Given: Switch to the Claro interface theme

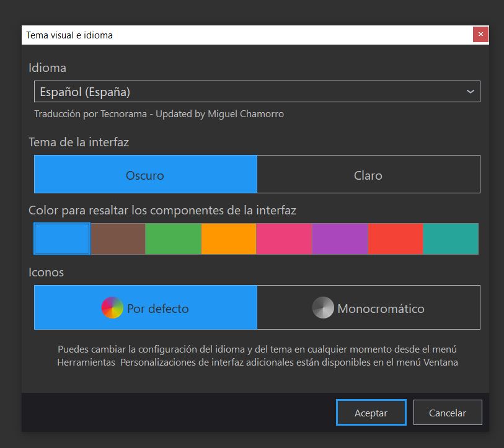Looking at the screenshot, I should [368, 175].
